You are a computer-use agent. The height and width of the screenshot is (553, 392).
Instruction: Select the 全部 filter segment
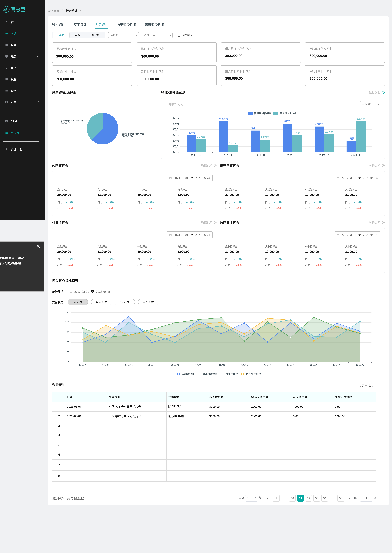(x=61, y=35)
